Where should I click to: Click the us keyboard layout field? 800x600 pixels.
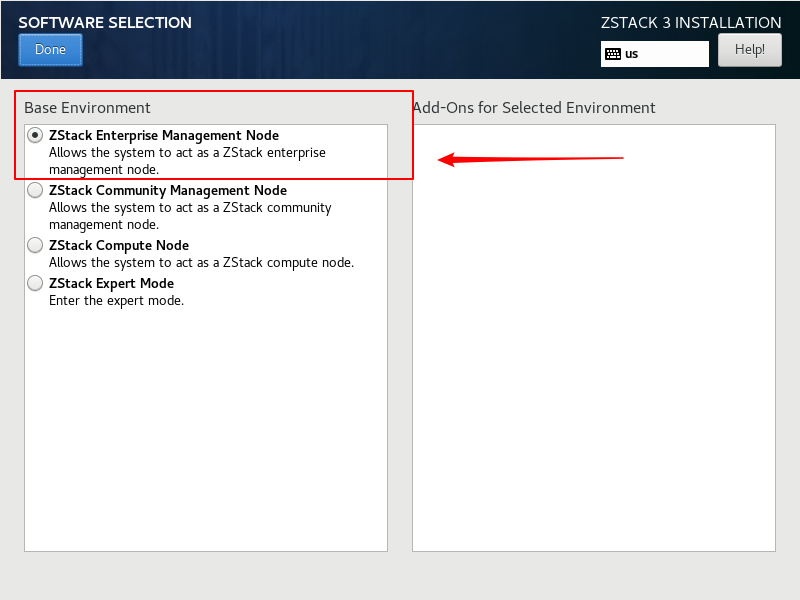point(655,54)
